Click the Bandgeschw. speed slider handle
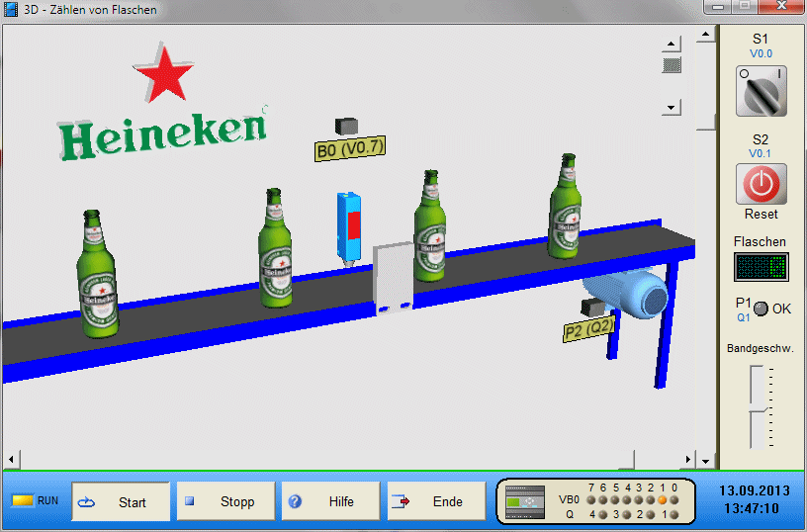Viewport: 807px width, 532px height. click(x=759, y=410)
